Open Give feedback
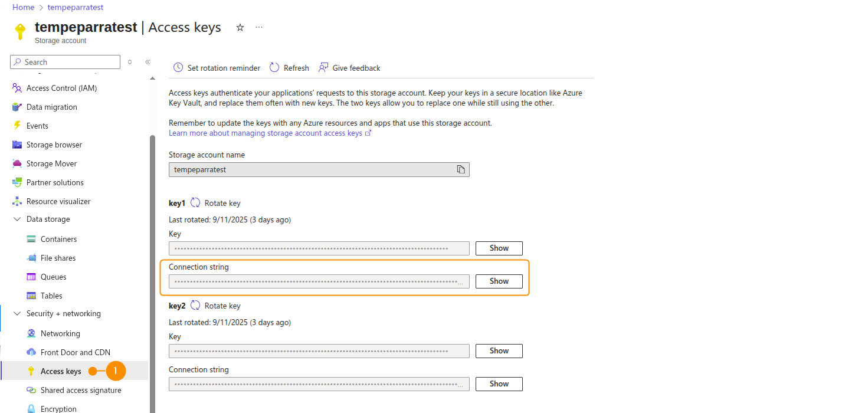Screen dimensions: 868x413 [349, 68]
